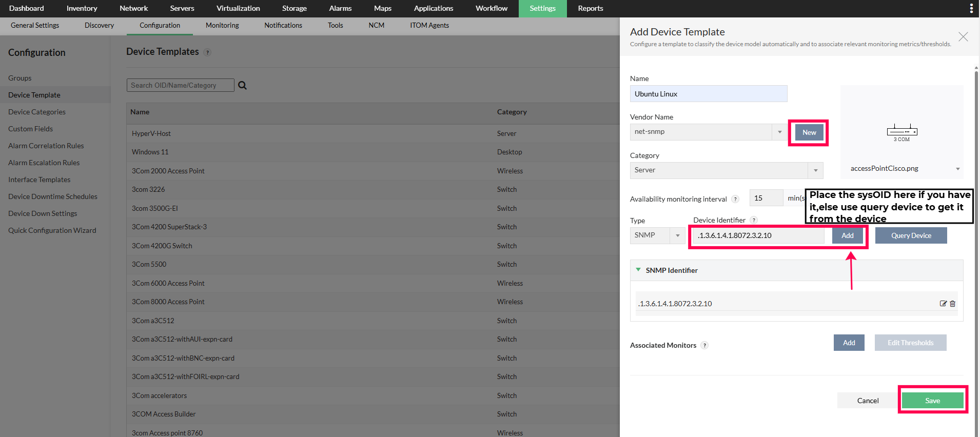Click the New vendor button
This screenshot has height=437, width=980.
click(x=809, y=132)
